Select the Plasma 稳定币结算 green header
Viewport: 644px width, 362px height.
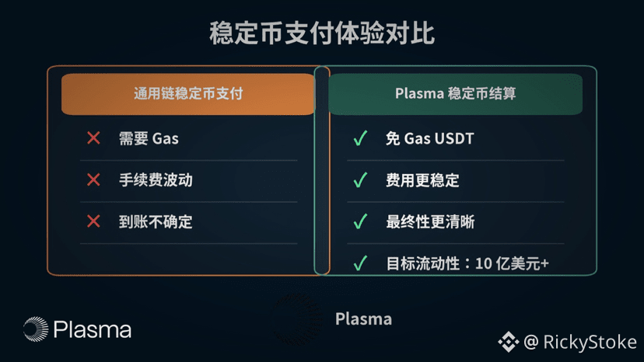coord(455,94)
